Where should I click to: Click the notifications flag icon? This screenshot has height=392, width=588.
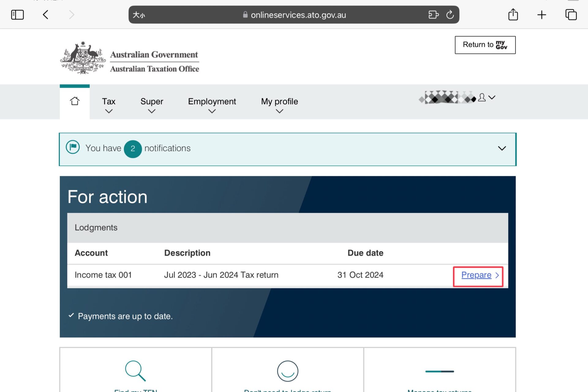tap(73, 148)
